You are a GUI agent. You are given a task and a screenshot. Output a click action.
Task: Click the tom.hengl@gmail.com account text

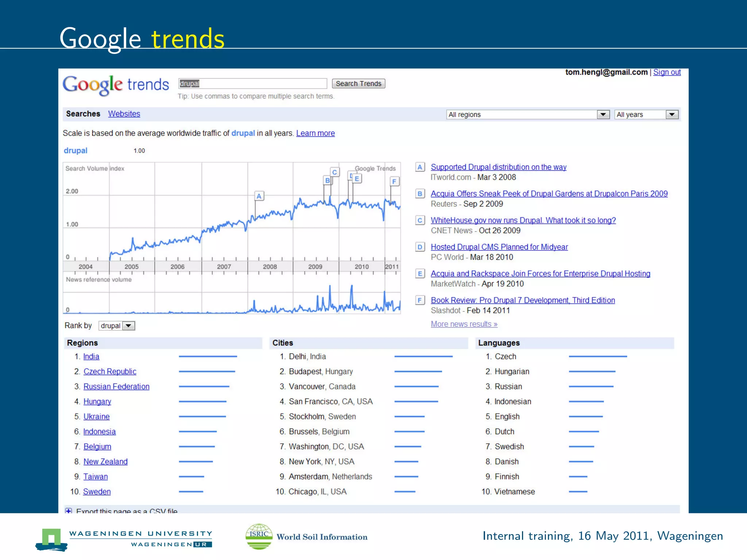(607, 72)
